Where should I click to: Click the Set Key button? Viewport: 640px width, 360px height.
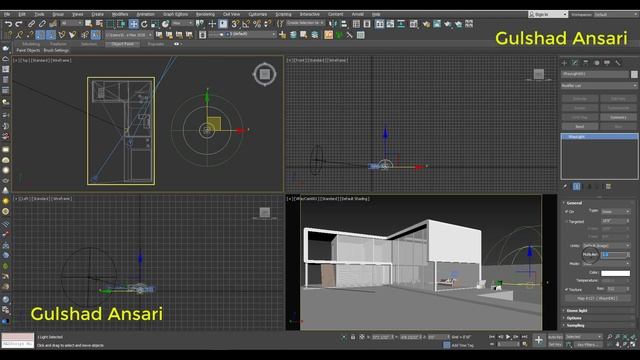[555, 345]
